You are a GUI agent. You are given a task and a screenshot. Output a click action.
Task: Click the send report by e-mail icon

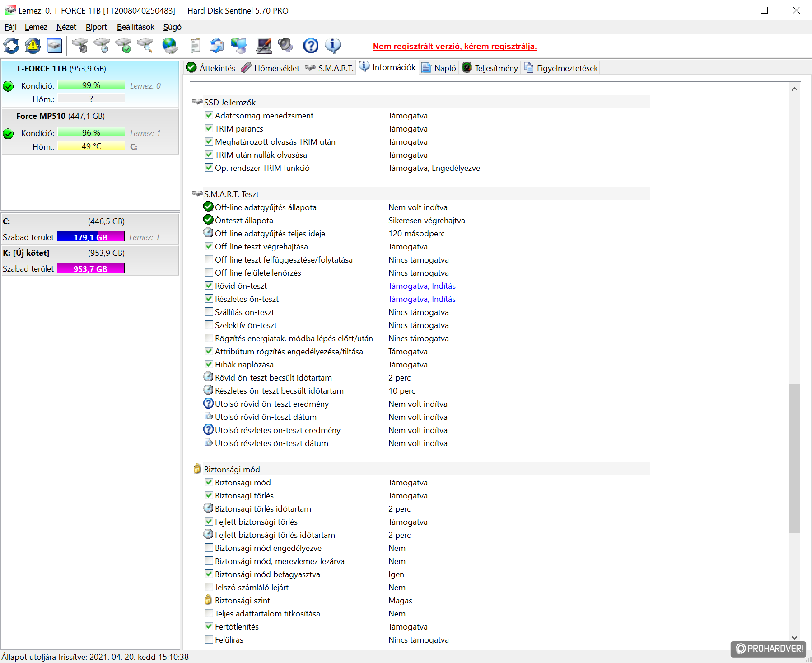tap(217, 46)
